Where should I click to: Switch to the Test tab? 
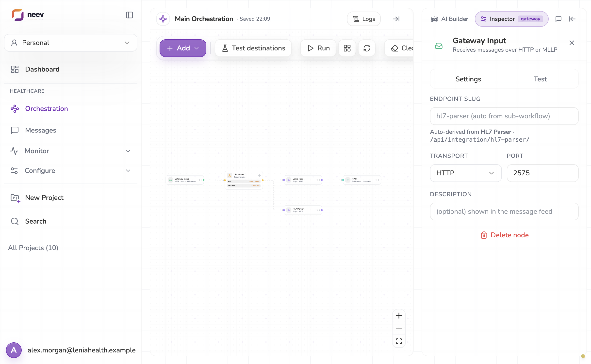pos(540,79)
